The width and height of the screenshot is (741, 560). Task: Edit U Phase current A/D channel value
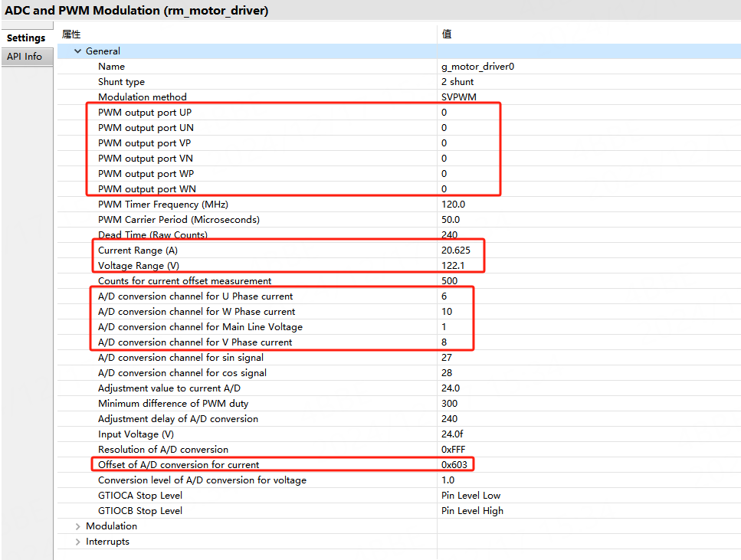point(444,296)
